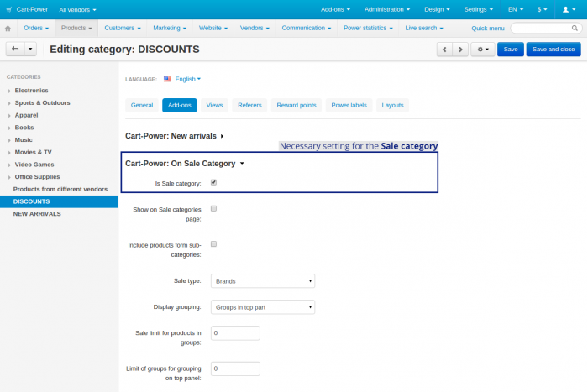The image size is (588, 392).
Task: Switch to the Views tab
Action: click(214, 105)
